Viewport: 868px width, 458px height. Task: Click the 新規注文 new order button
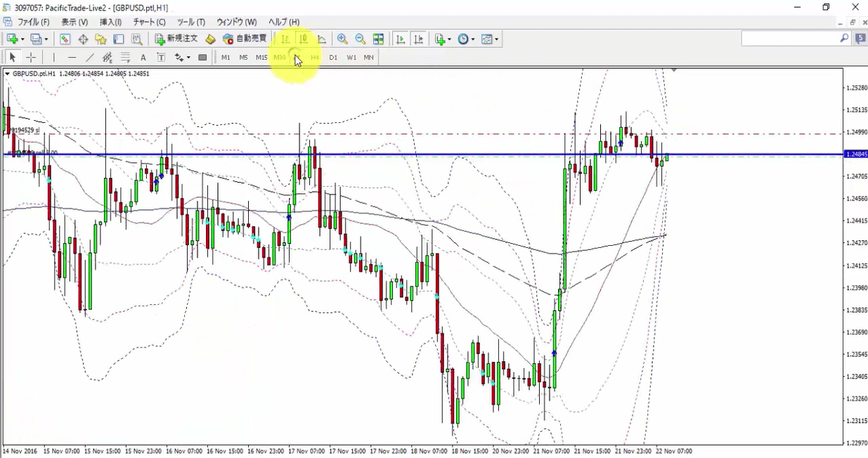176,39
